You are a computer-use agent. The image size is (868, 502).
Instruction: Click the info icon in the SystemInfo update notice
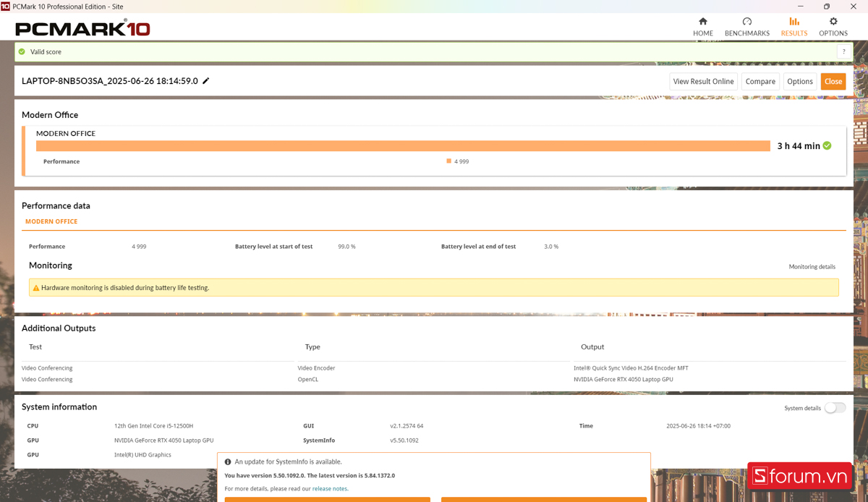(x=228, y=461)
